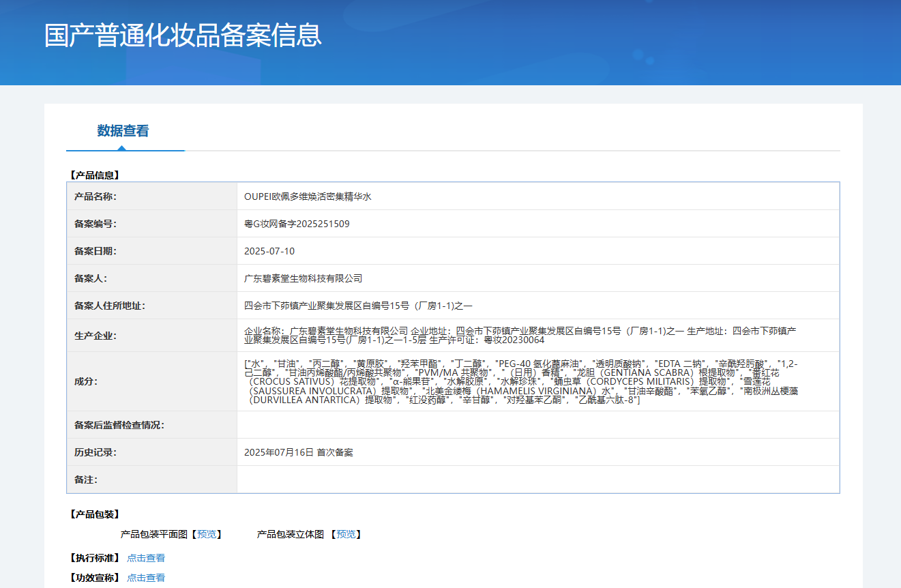Click 预览 link for 产品包装立体图

coord(345,534)
